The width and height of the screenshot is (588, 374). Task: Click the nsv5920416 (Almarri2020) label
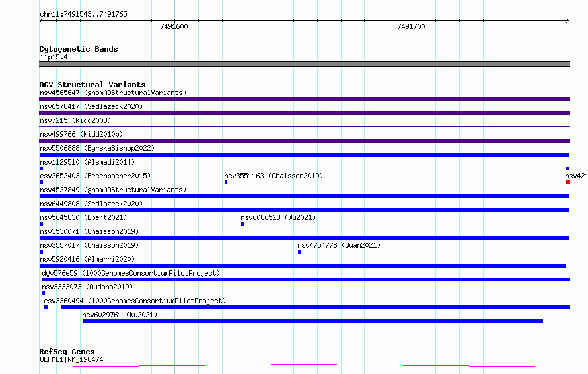(87, 259)
